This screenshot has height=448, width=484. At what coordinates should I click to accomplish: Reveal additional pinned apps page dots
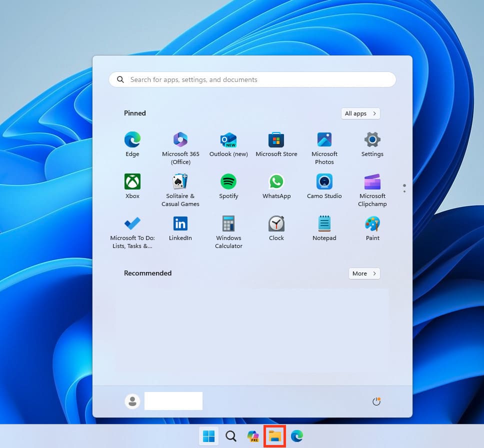coord(404,188)
